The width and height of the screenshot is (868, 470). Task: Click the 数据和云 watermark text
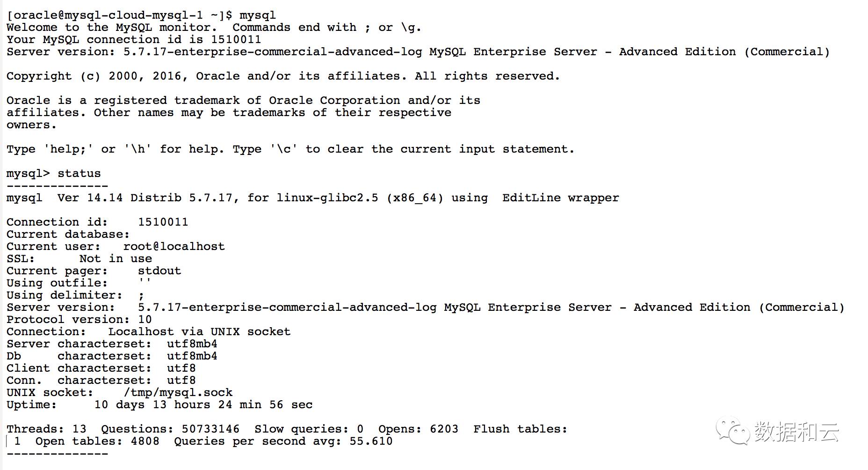796,432
